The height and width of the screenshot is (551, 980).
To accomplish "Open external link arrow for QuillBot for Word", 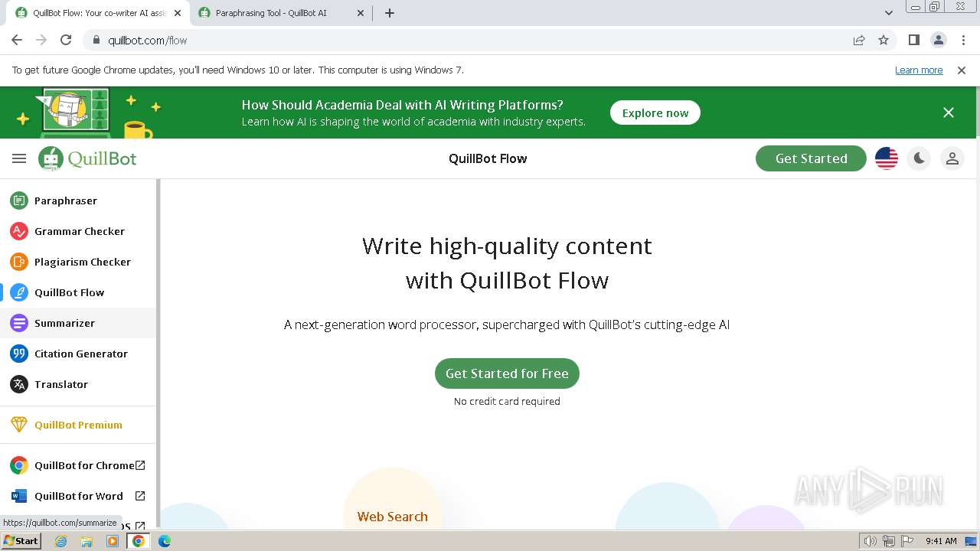I will pyautogui.click(x=140, y=496).
